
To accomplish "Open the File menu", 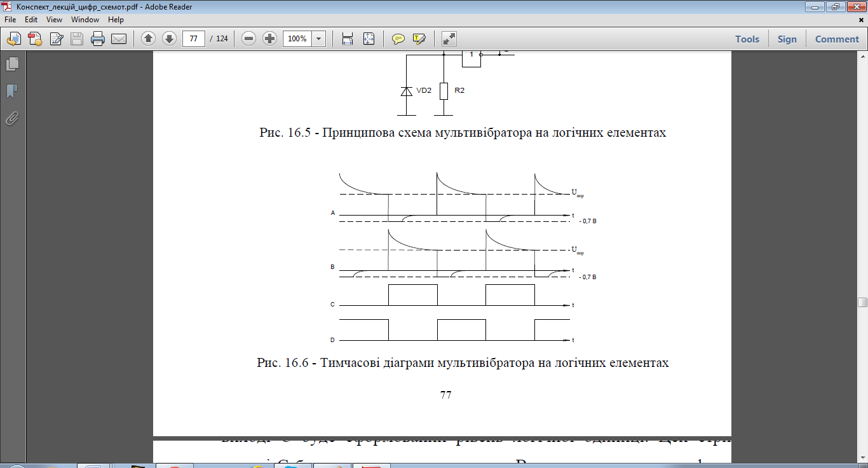I will coord(10,20).
